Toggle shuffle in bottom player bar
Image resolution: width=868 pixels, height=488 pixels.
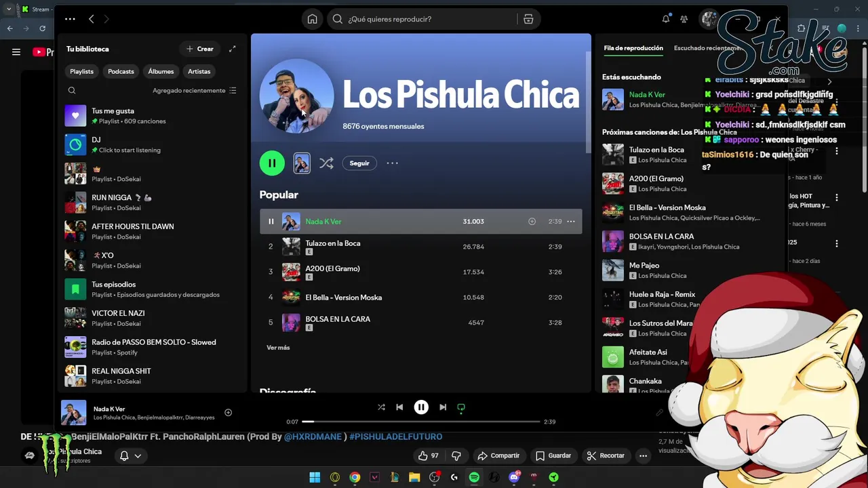(x=381, y=407)
